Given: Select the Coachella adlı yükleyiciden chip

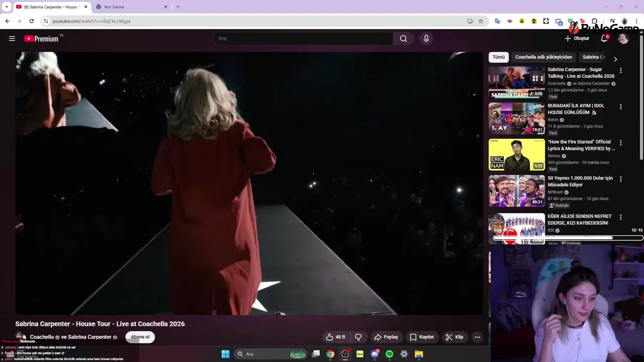Looking at the screenshot, I should tap(543, 57).
